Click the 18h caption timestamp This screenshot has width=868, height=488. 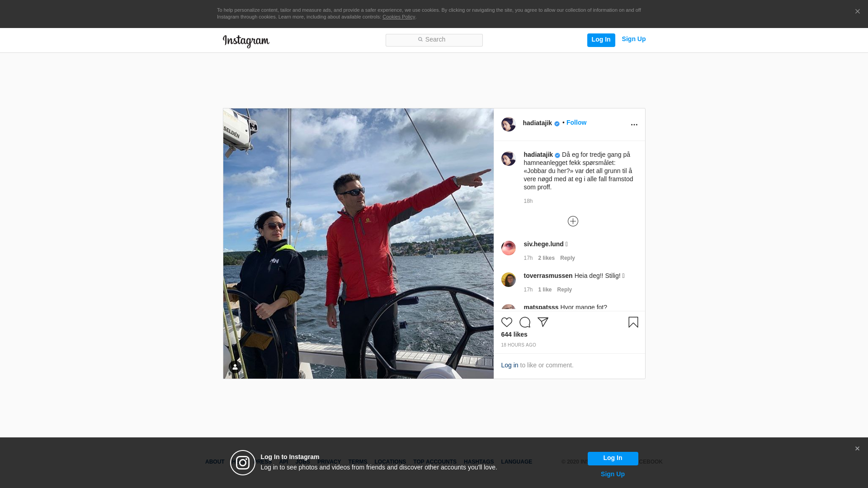click(528, 201)
